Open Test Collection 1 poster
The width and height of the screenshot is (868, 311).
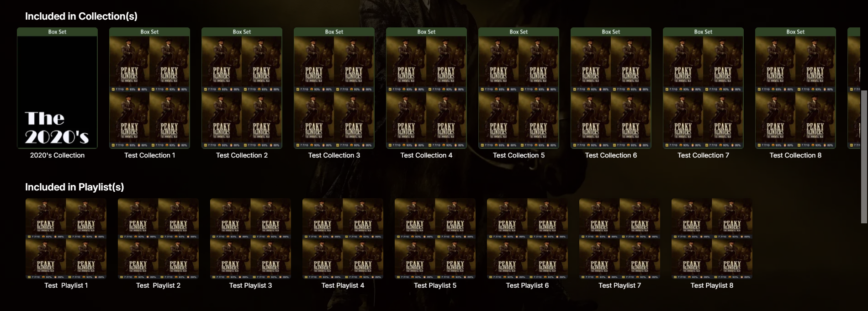pos(149,88)
